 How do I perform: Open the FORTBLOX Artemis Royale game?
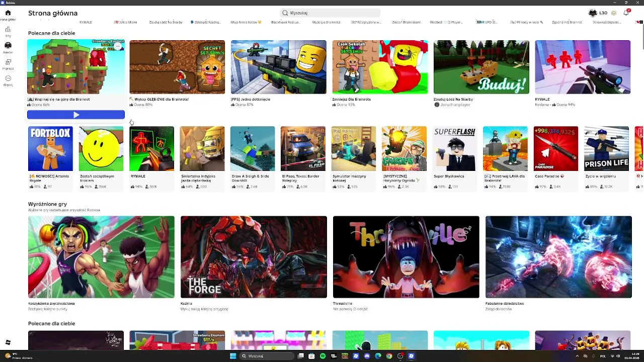tap(50, 148)
